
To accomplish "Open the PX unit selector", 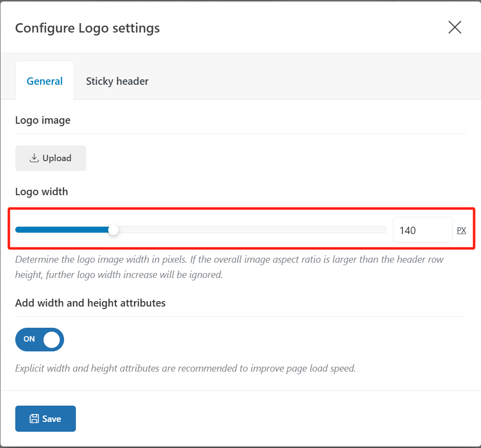I will click(461, 230).
